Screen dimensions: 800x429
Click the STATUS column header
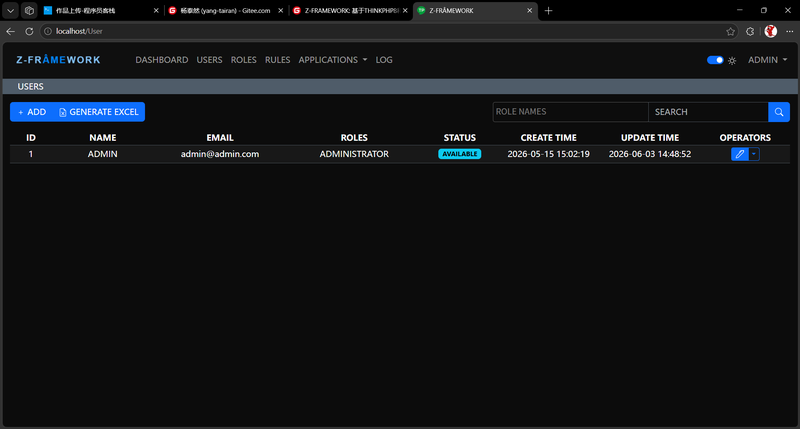(x=460, y=137)
